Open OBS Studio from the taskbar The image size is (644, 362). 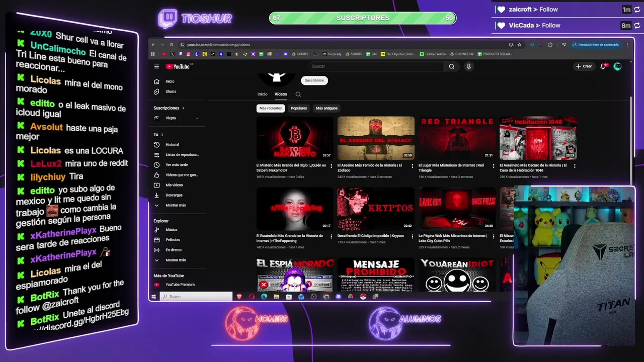pyautogui.click(x=313, y=297)
